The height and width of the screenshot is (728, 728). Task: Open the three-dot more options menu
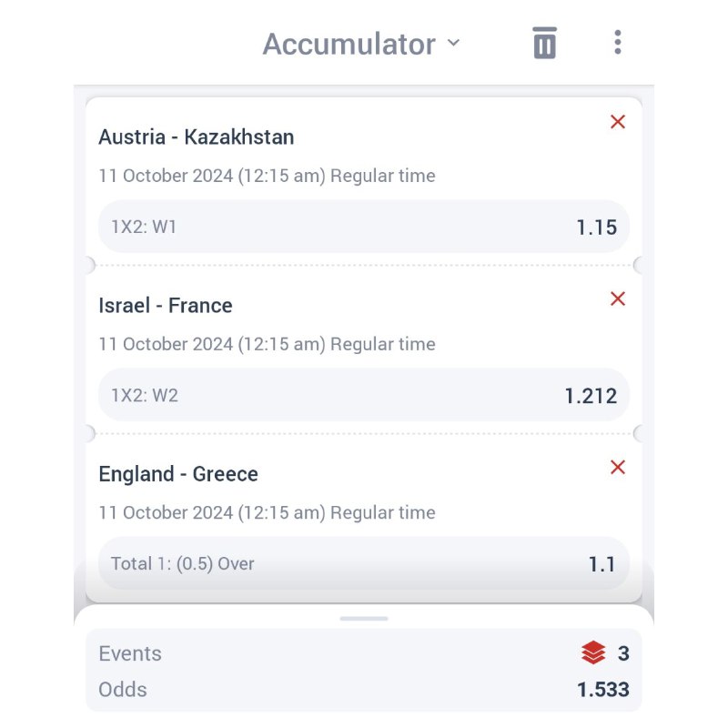[x=618, y=43]
